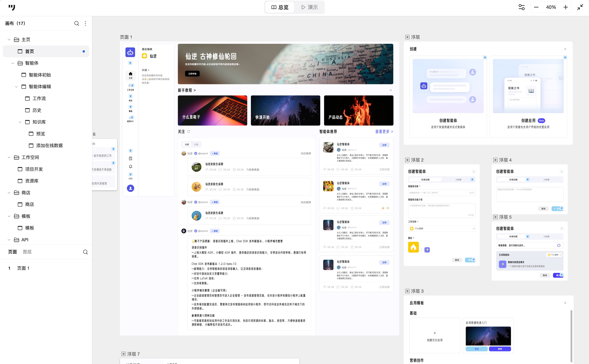
Task: Click the exit fullscreen arrows icon
Action: click(x=580, y=7)
